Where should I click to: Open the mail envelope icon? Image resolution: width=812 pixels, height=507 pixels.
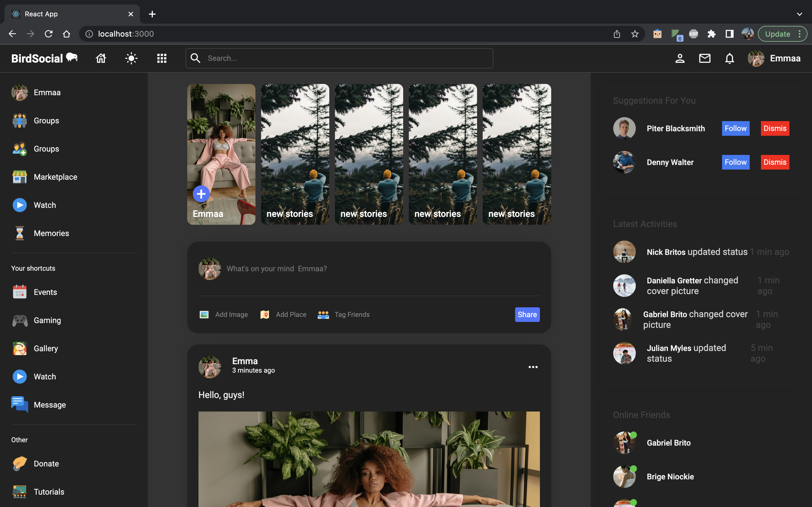click(x=705, y=58)
